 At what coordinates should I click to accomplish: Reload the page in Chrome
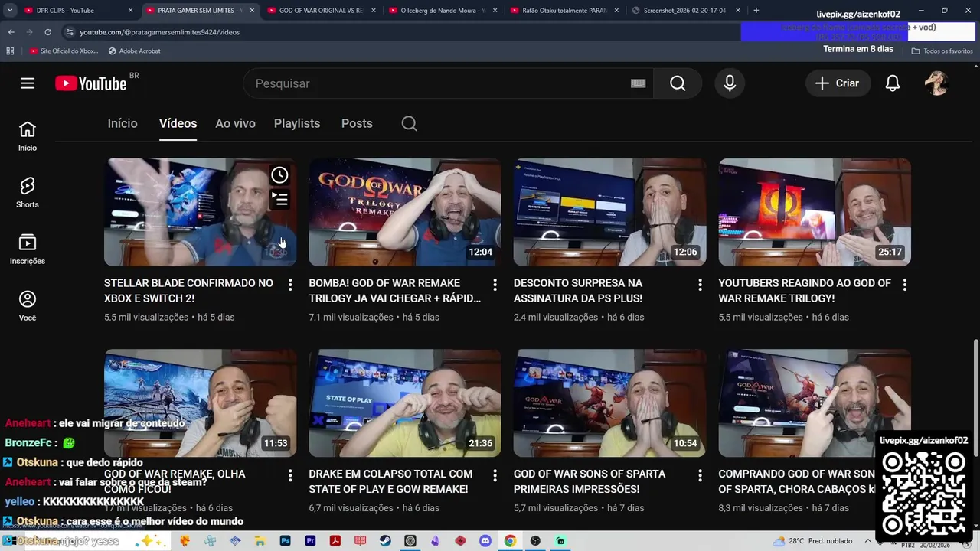[x=47, y=32]
